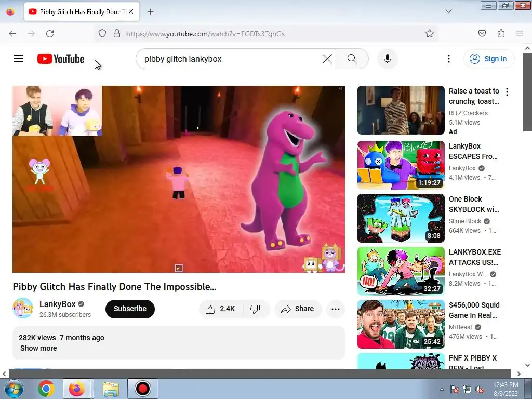Start voice search with microphone

388,59
